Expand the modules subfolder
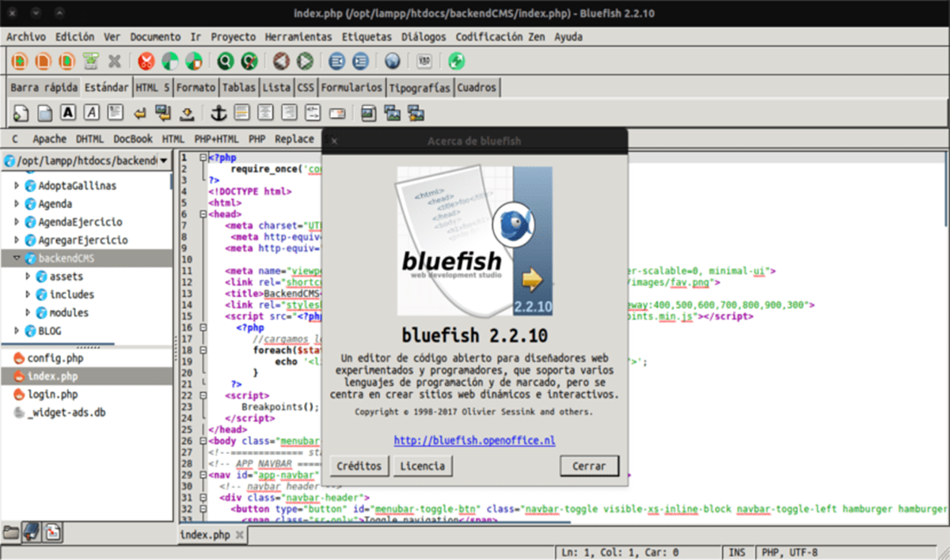Image resolution: width=950 pixels, height=560 pixels. click(x=28, y=312)
